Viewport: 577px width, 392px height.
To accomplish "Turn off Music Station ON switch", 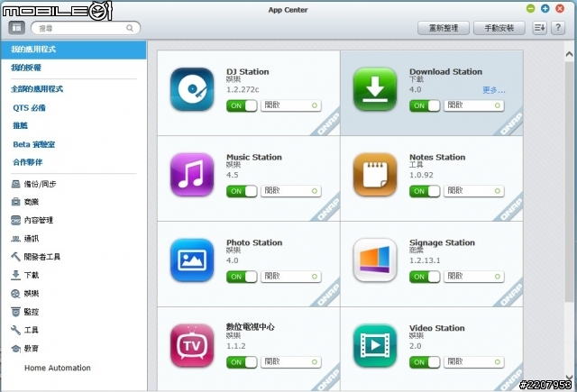I will pos(242,191).
